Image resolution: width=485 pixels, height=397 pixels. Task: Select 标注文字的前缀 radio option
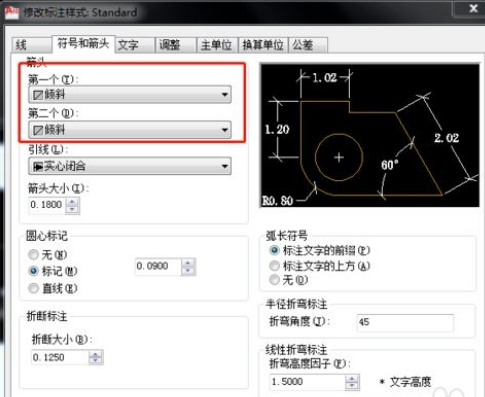(274, 250)
